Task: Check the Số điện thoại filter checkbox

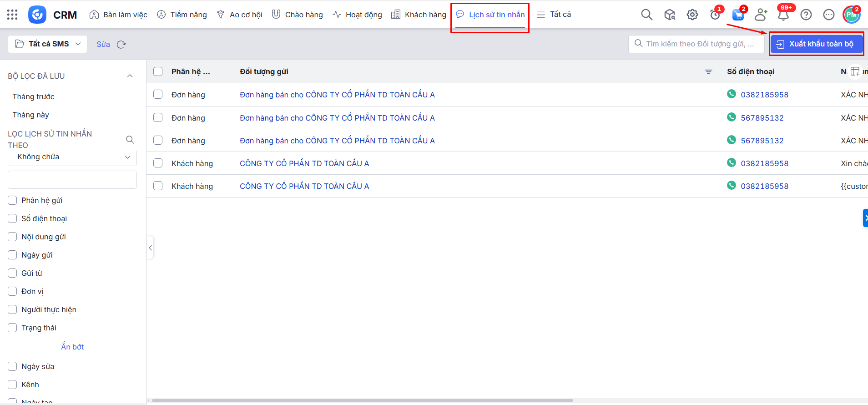Action: 13,218
